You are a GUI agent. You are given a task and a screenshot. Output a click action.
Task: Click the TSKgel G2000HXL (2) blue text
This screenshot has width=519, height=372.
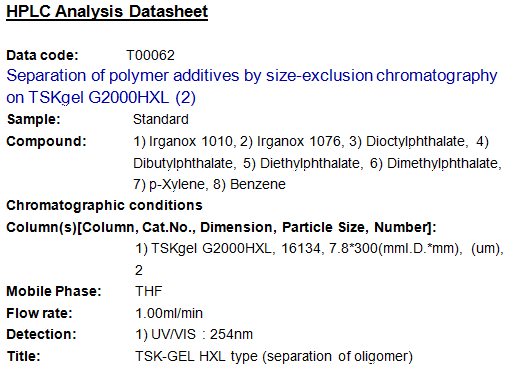click(112, 98)
